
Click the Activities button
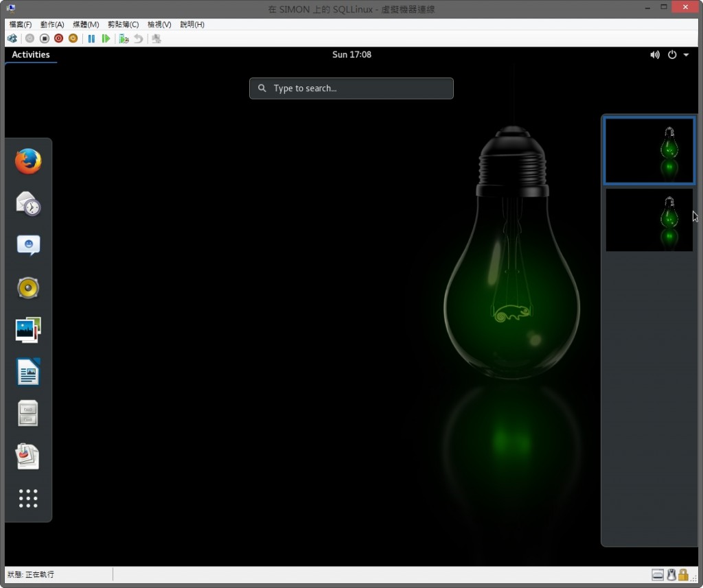point(30,55)
